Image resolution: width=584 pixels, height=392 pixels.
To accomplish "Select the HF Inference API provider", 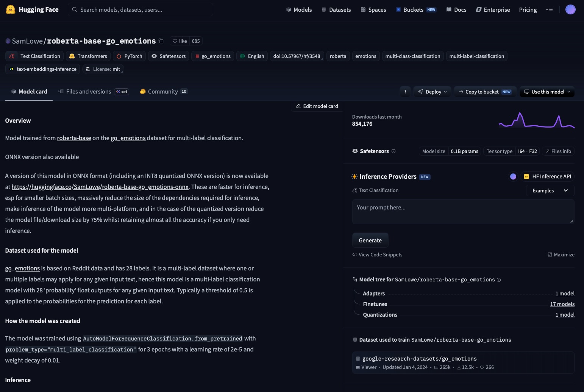I will coord(547,176).
